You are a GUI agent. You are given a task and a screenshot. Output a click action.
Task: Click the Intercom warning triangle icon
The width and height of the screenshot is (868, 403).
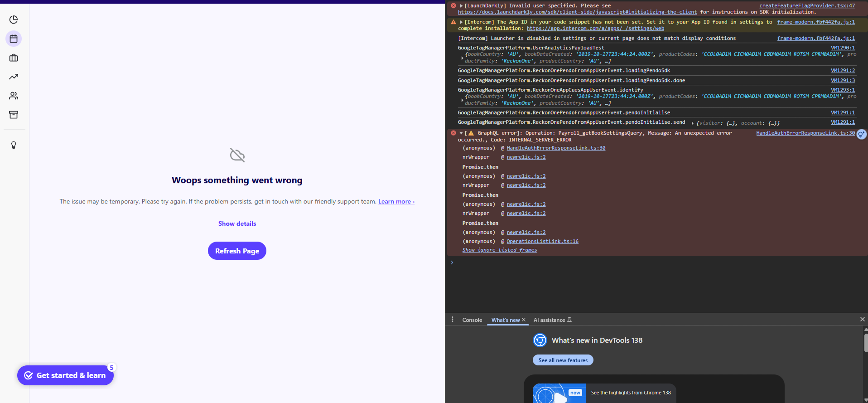(453, 22)
